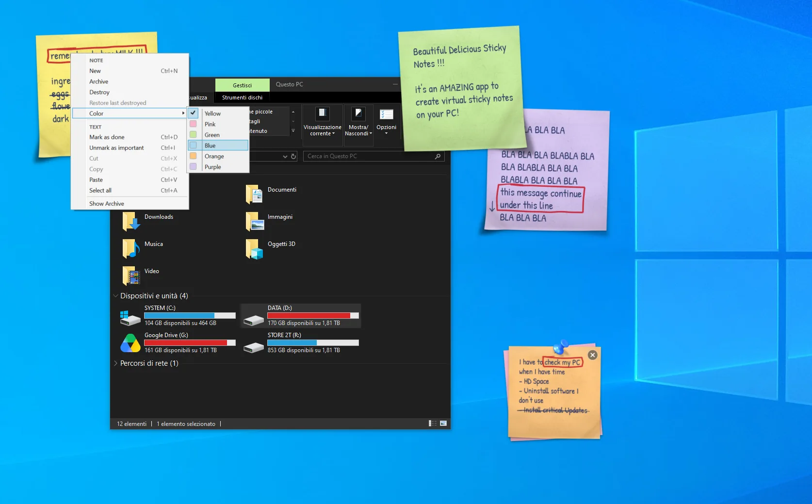
Task: Open the Gestisci ribbon tab
Action: click(242, 85)
